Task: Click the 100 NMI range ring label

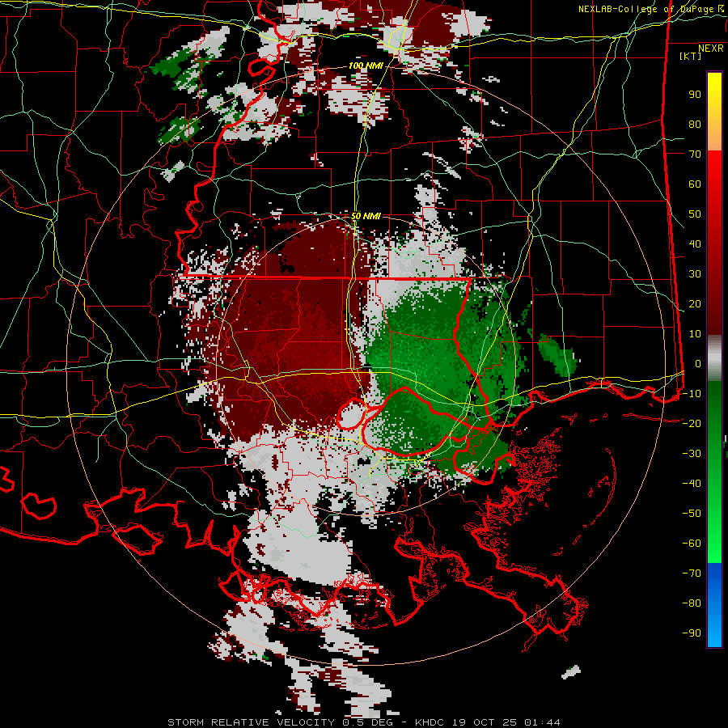Action: pyautogui.click(x=366, y=66)
